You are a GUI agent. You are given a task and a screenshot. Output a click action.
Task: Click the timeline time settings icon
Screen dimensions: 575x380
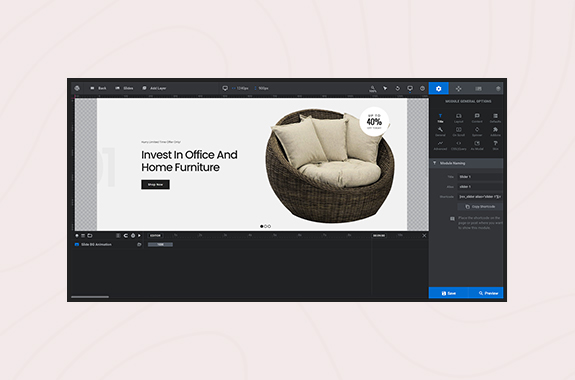pyautogui.click(x=133, y=235)
